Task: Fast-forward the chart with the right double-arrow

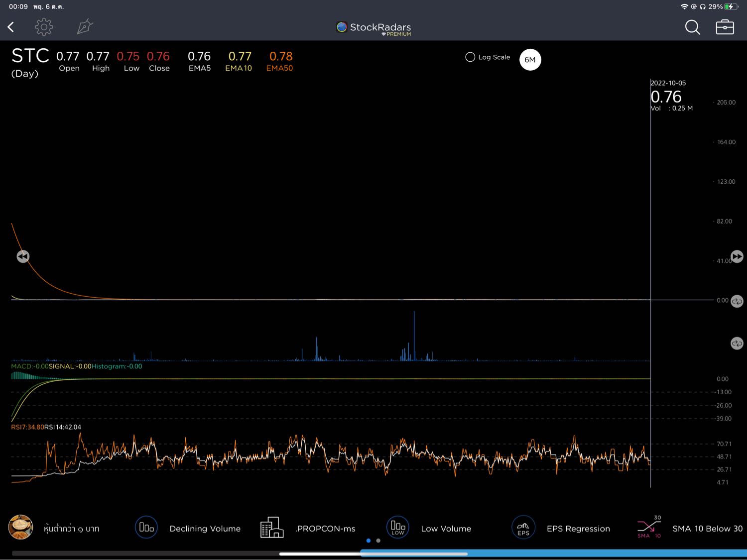Action: coord(737,256)
